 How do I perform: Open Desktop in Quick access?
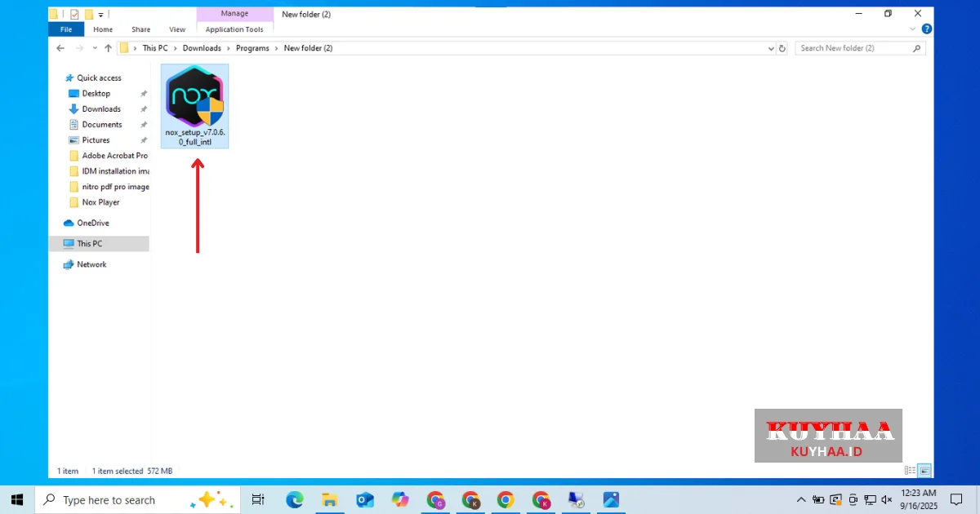[x=96, y=94]
